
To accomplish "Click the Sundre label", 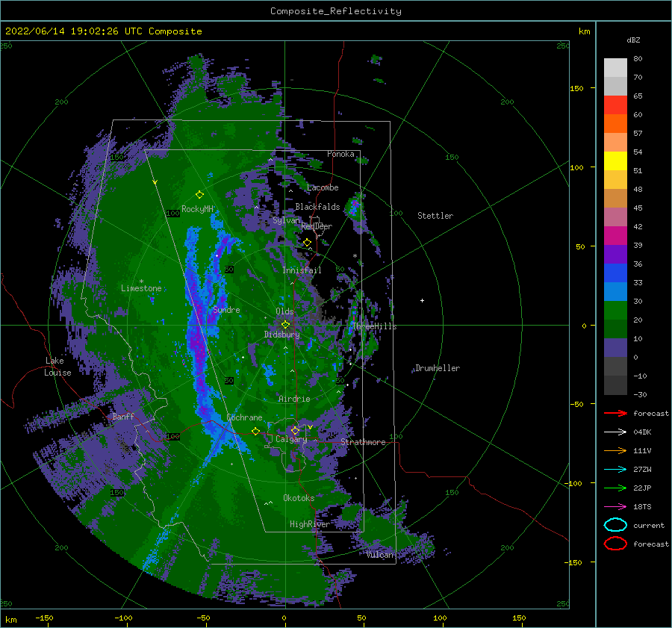I will point(226,310).
